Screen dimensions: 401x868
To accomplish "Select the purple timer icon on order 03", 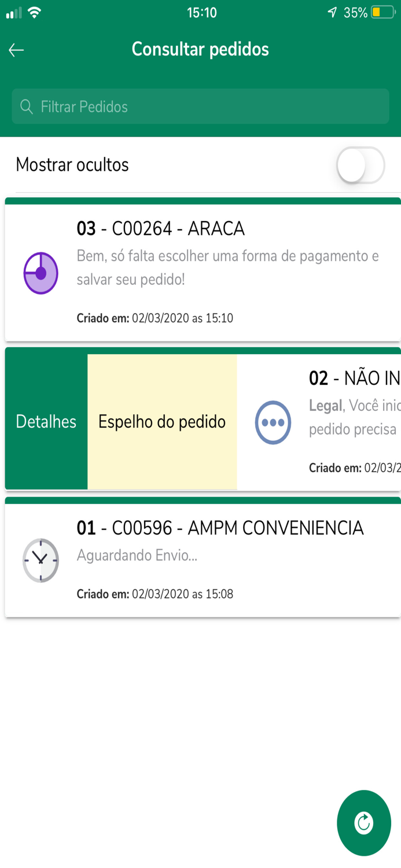I will (41, 272).
